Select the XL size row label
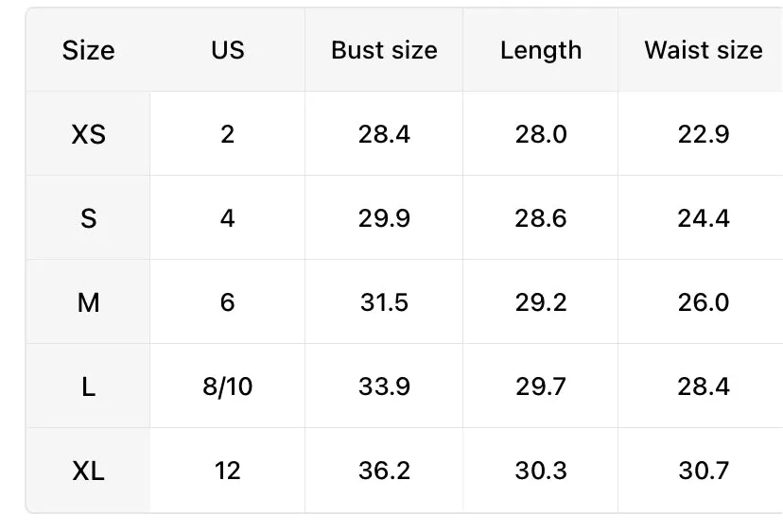Screen dimensions: 783x532 click(88, 471)
